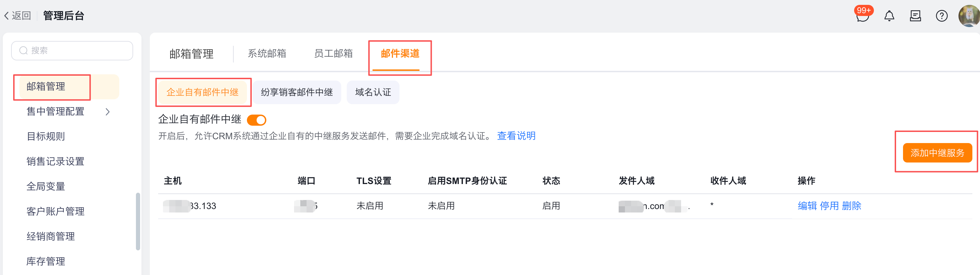Open the user avatar profile menu

tap(969, 16)
